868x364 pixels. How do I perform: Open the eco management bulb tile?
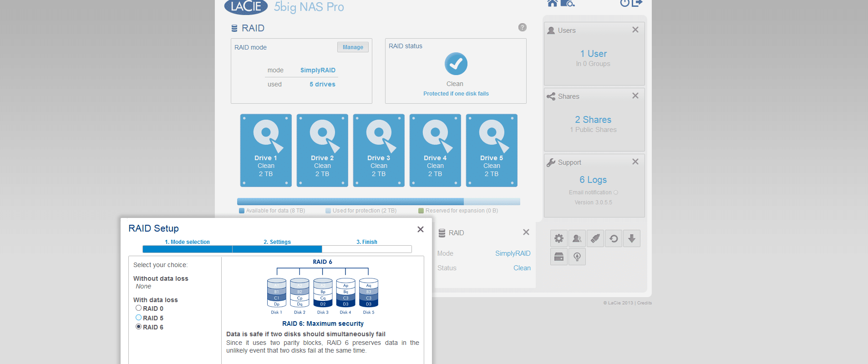coord(577,257)
